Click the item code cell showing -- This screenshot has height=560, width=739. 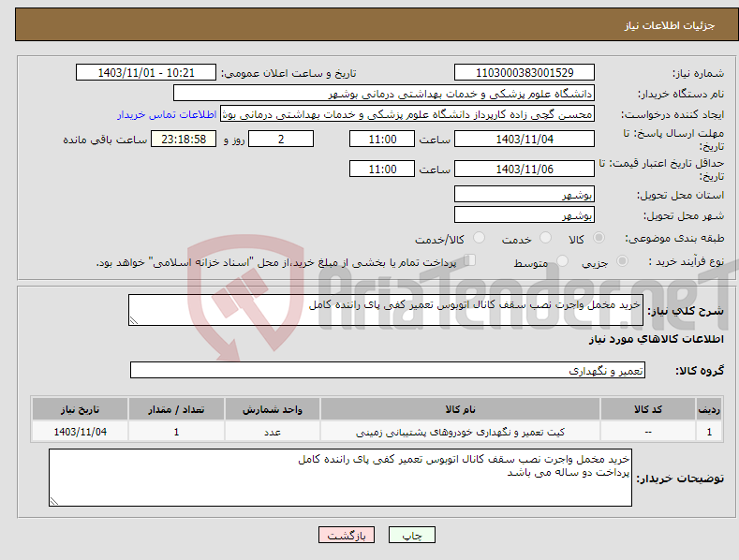648,432
